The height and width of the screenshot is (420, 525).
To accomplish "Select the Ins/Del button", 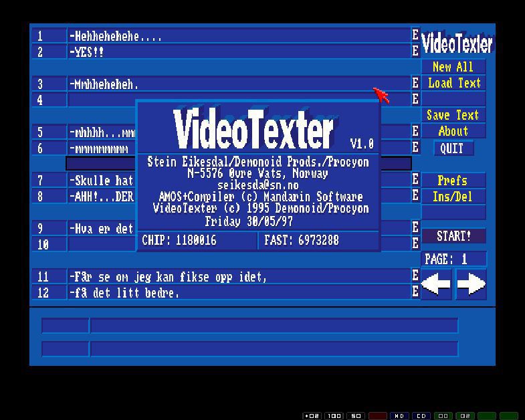I will click(453, 197).
